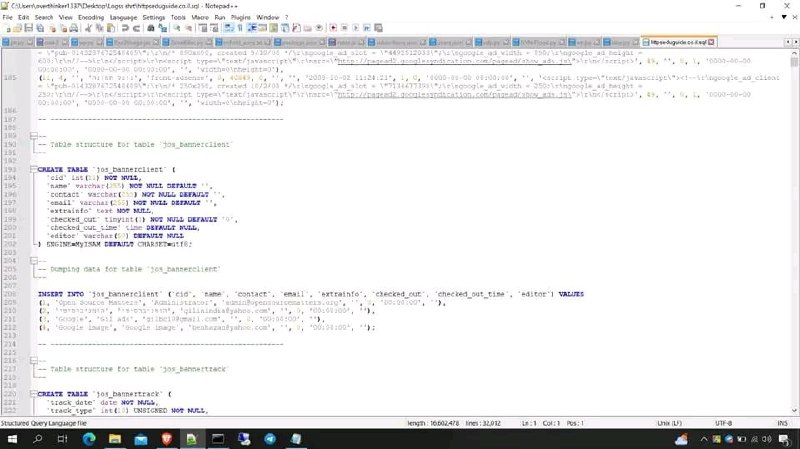Collapse the fold at line 204
Viewport: 800px width, 449px height.
34,260
